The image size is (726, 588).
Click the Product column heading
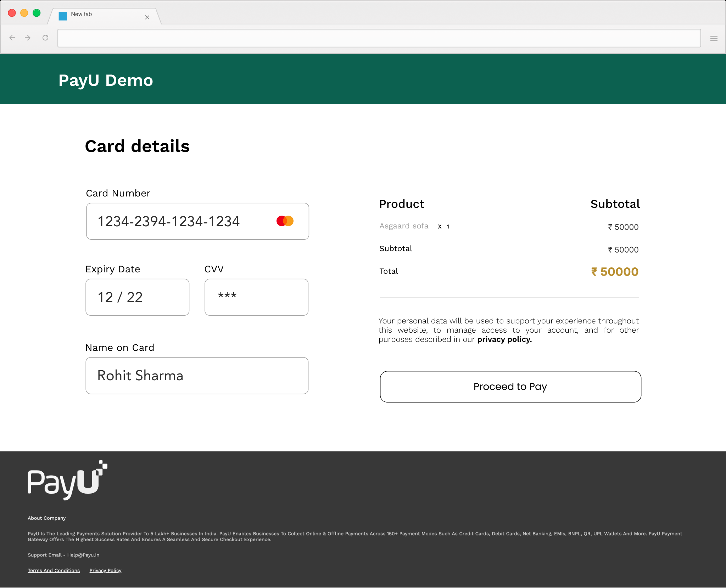402,204
